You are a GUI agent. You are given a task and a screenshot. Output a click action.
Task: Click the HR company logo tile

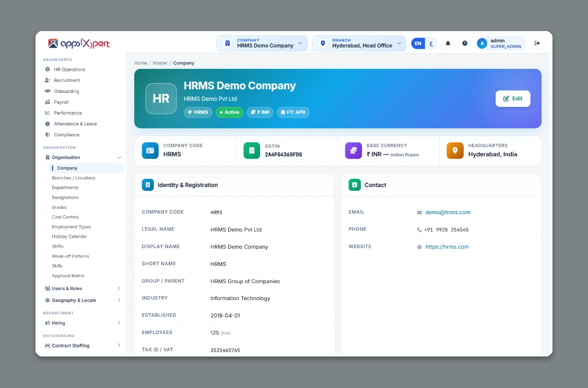(161, 99)
